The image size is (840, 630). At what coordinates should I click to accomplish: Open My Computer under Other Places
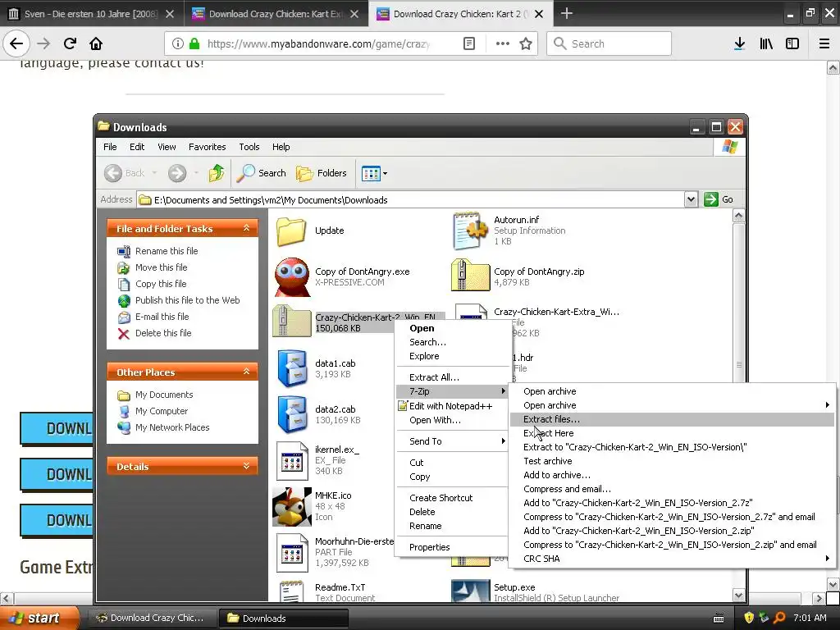tap(162, 411)
